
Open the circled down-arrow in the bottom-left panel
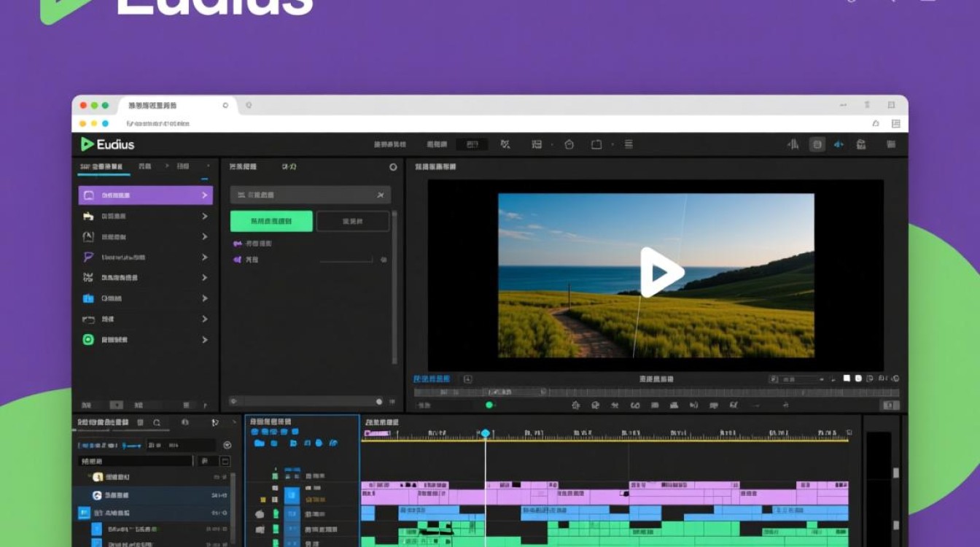(227, 445)
